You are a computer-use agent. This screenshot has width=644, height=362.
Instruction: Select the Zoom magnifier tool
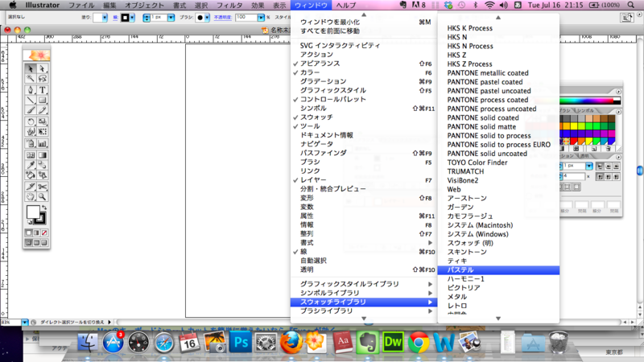tap(43, 197)
